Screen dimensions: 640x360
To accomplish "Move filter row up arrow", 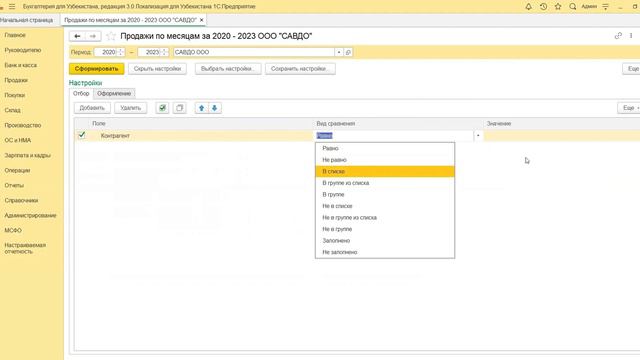I will [201, 108].
